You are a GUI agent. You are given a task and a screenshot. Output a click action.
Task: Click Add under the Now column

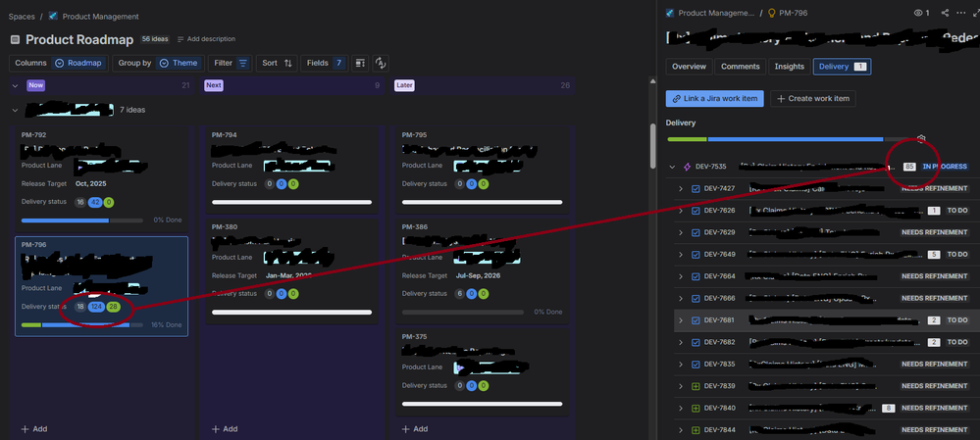click(x=33, y=429)
